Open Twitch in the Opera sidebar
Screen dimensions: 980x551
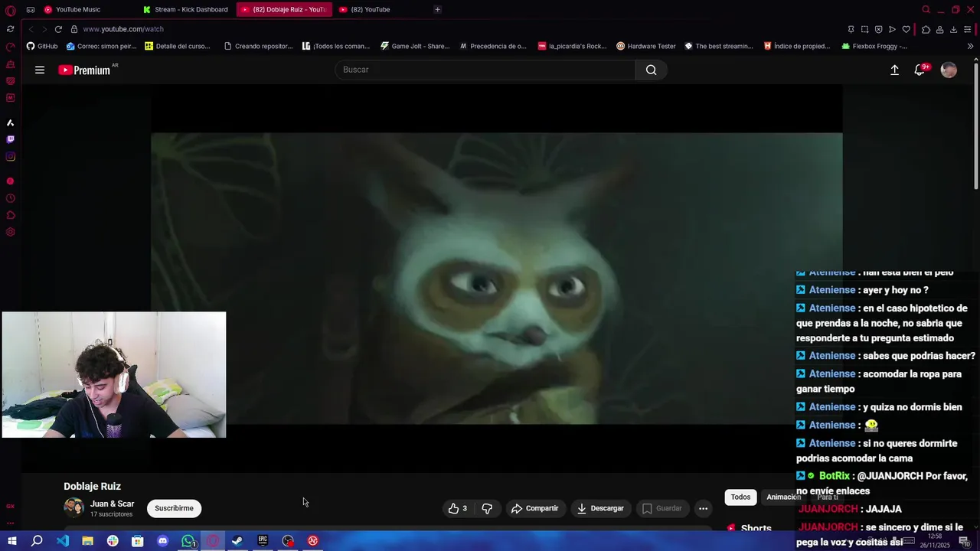coord(10,139)
